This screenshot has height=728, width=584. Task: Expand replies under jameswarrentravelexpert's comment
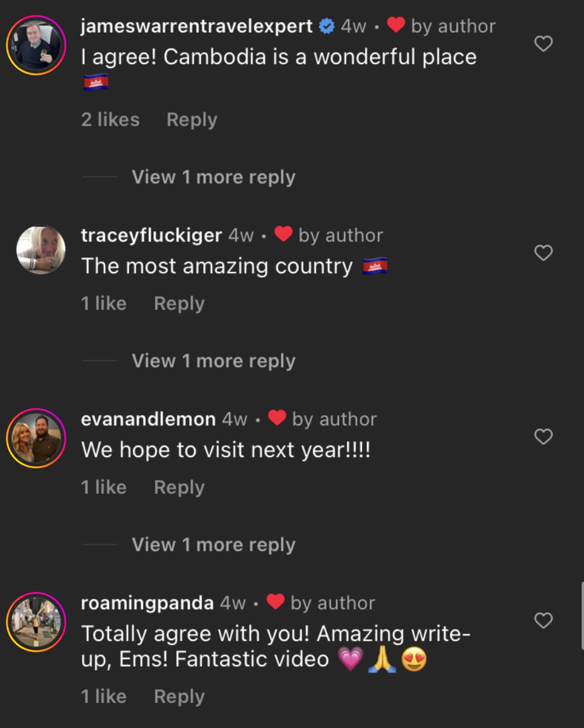(213, 177)
